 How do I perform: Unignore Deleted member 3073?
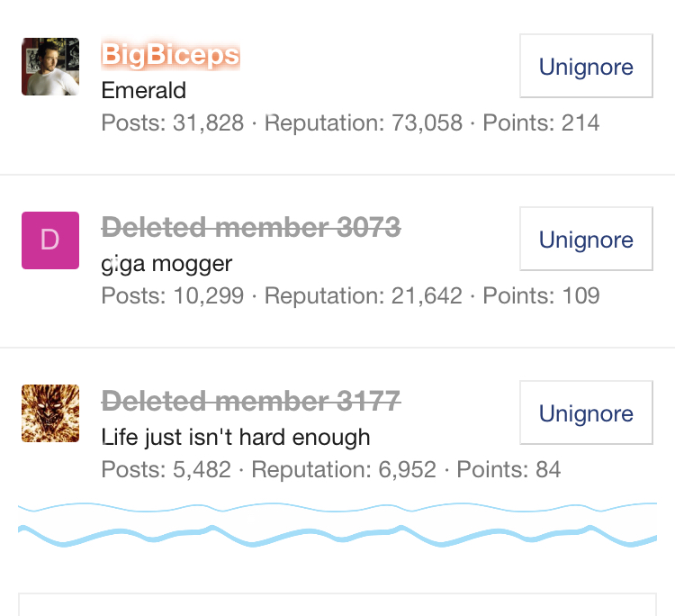coord(586,240)
